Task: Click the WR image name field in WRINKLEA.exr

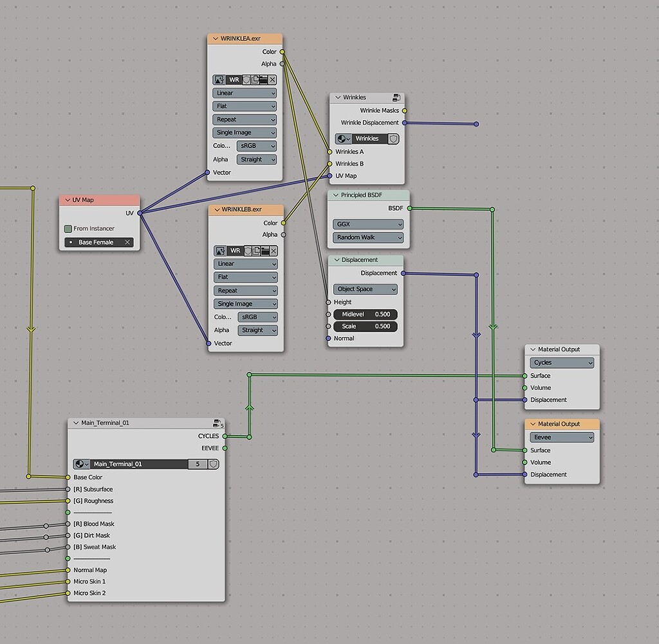Action: coord(234,80)
